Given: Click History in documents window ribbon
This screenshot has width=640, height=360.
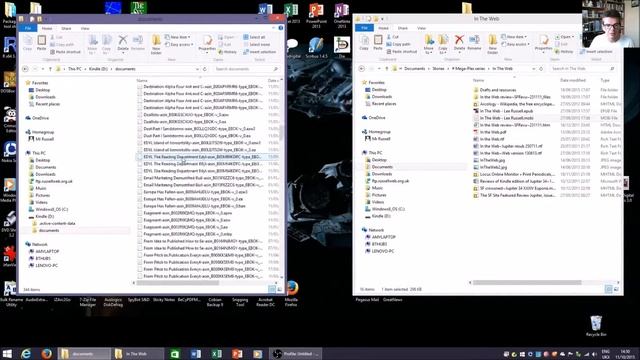Looking at the screenshot, I should coord(227,52).
